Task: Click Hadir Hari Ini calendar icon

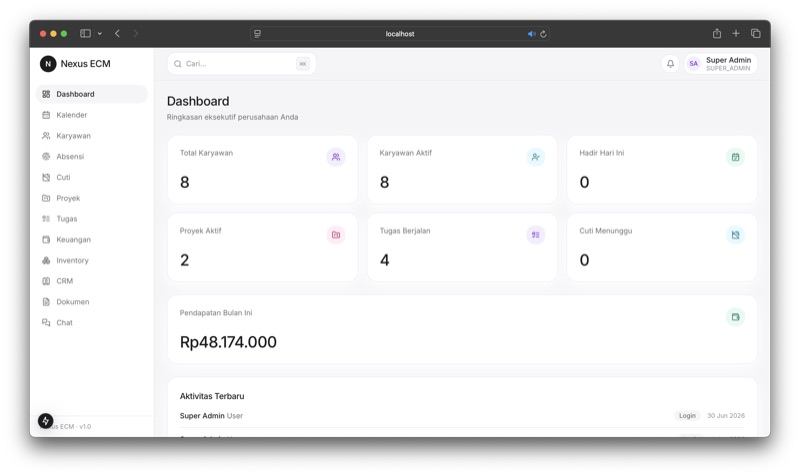Action: coord(735,157)
